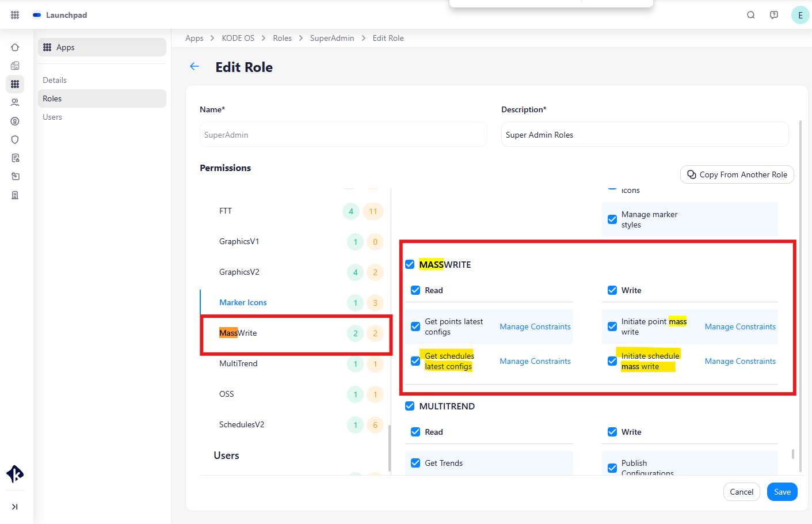Open the search icon in top bar
Screen dimensions: 812x524
(751, 15)
